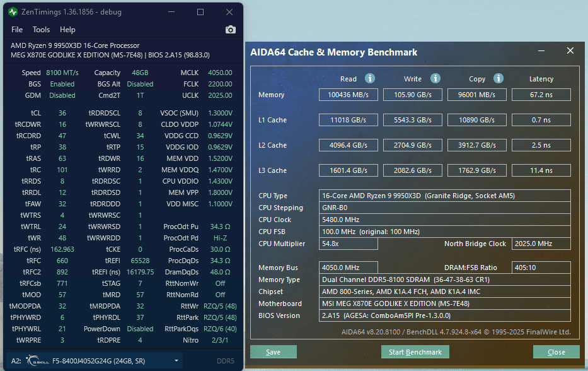Viewport: 588px width, 371px height.
Task: Click the MEM VDD value 1.5200V
Action: tap(220, 158)
